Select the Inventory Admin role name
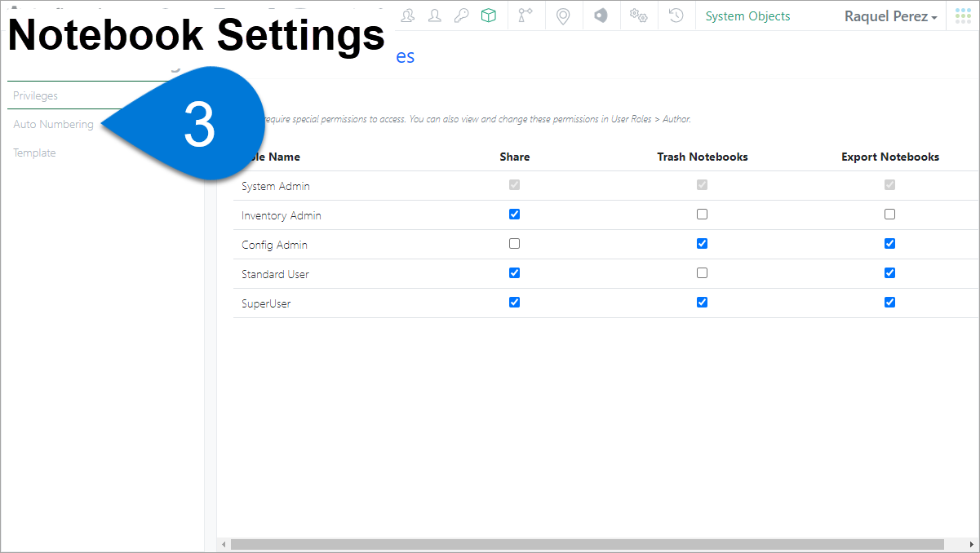Image resolution: width=980 pixels, height=553 pixels. point(282,215)
